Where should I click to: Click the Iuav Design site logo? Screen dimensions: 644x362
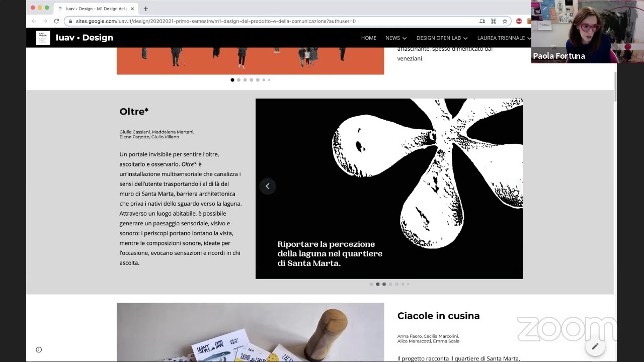[43, 38]
